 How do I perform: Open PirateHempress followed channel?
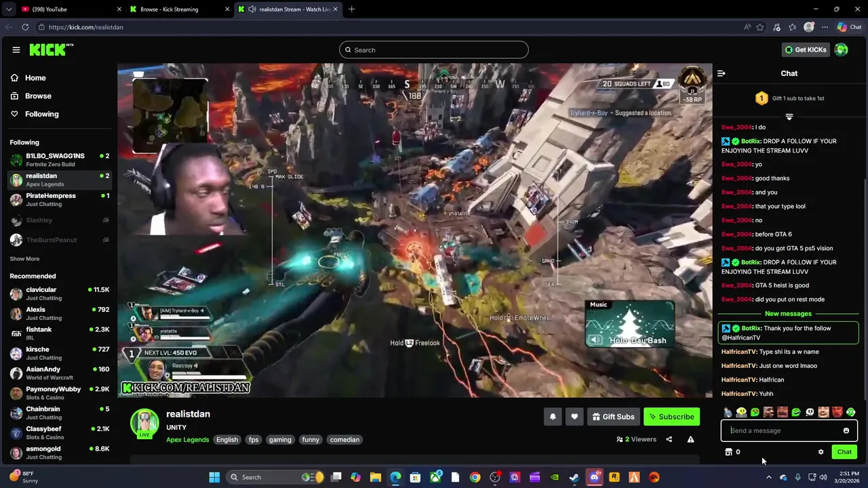59,200
